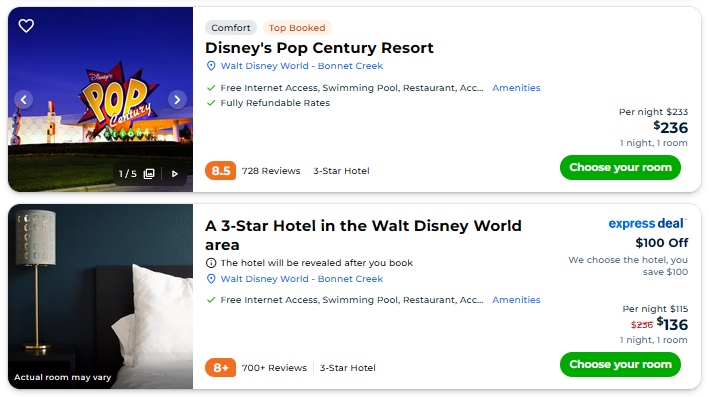Click the Comfort tag

[x=231, y=28]
